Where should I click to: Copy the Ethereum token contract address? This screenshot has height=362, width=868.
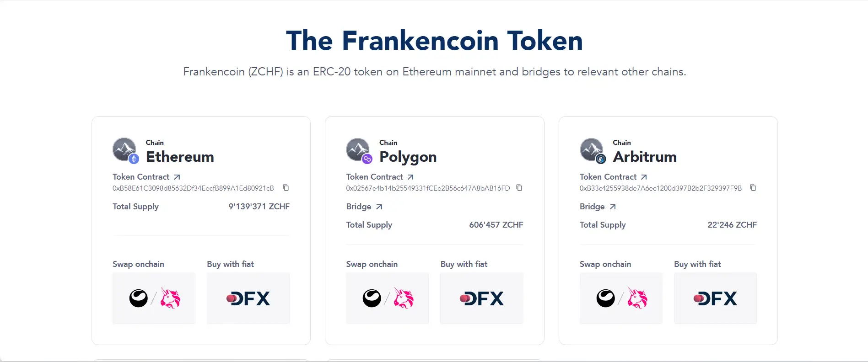coord(286,188)
